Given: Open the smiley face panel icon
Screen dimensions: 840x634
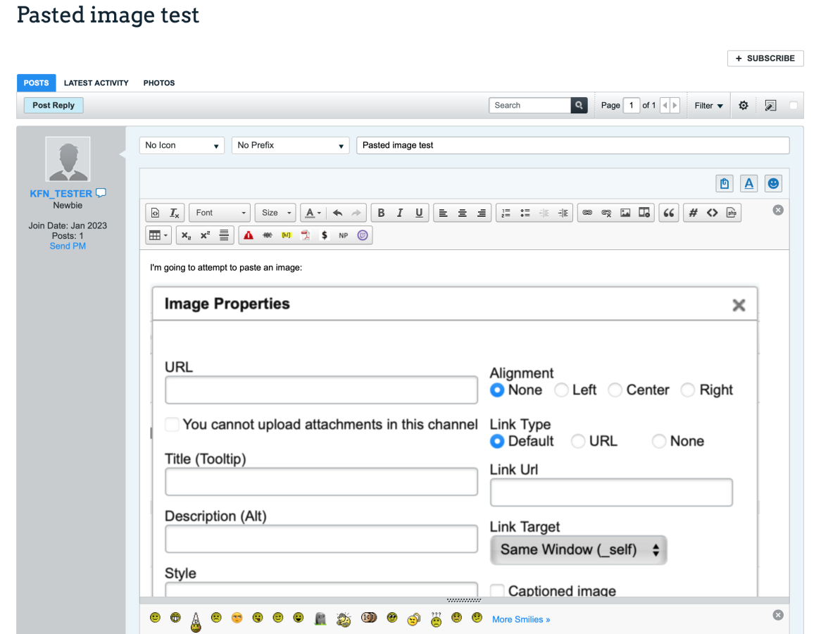Looking at the screenshot, I should click(773, 184).
